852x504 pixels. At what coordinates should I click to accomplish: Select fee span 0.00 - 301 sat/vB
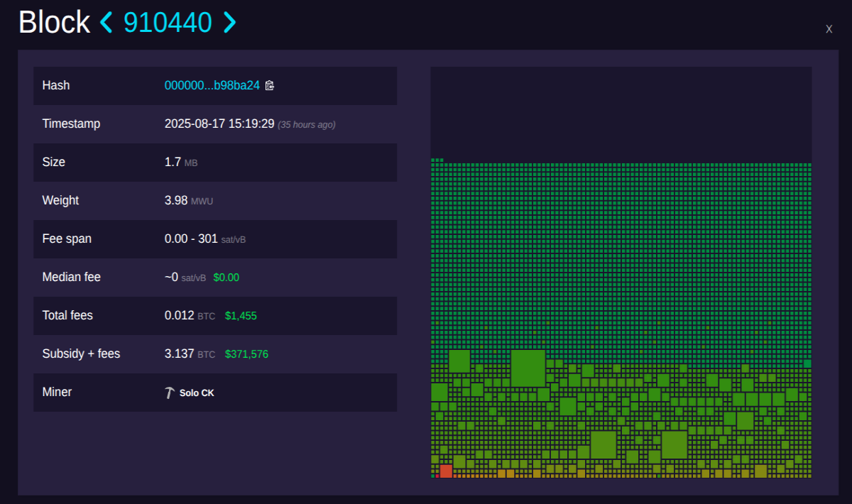[x=205, y=239]
